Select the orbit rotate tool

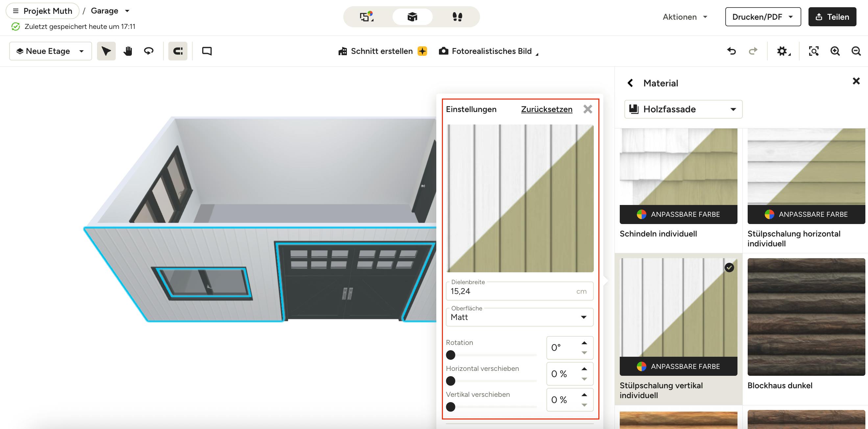tap(149, 51)
